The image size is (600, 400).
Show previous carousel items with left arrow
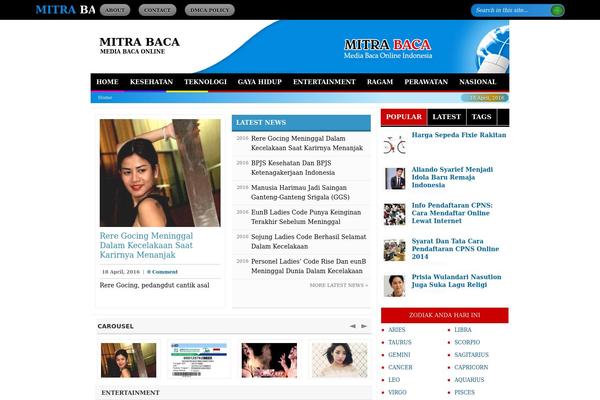pyautogui.click(x=352, y=326)
